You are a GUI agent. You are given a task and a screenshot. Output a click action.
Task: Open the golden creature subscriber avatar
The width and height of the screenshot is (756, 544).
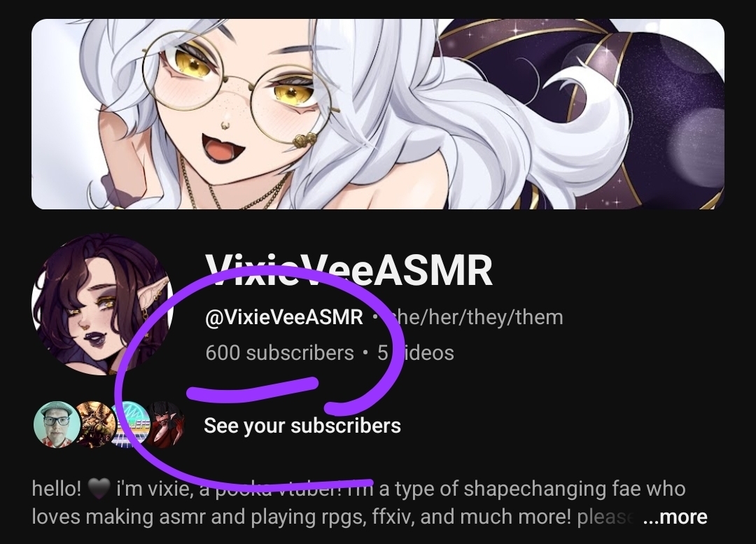point(95,425)
